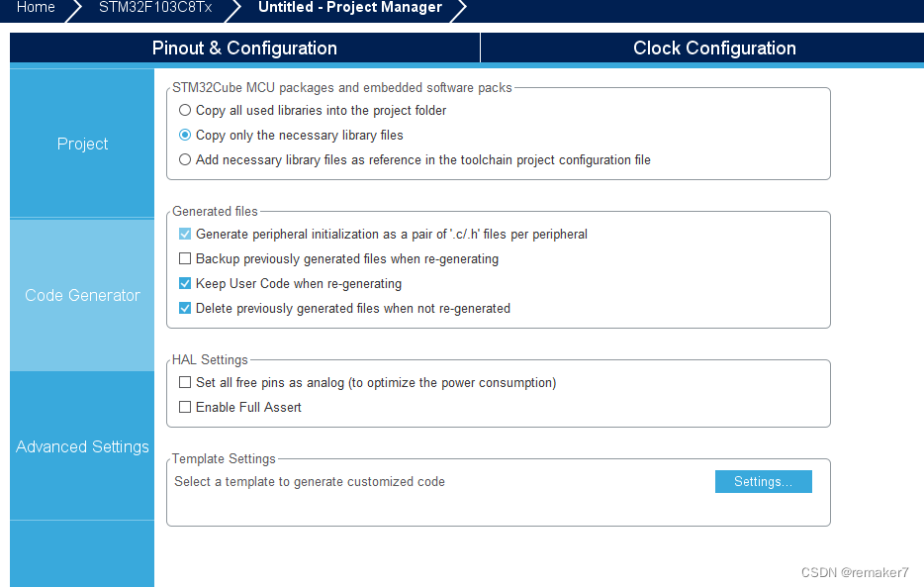The image size is (924, 587).
Task: Select Untitled - Project Manager breadcrumb
Action: click(350, 8)
